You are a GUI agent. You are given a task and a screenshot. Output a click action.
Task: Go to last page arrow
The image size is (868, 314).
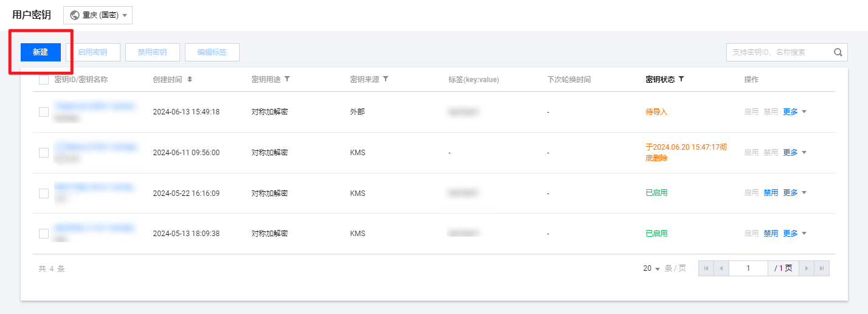822,268
